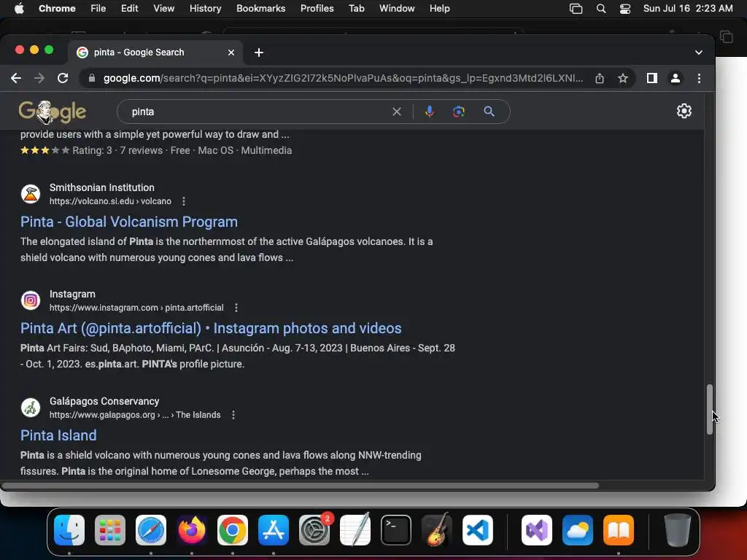The height and width of the screenshot is (560, 747).
Task: Open System Settings from the dock
Action: point(314,530)
